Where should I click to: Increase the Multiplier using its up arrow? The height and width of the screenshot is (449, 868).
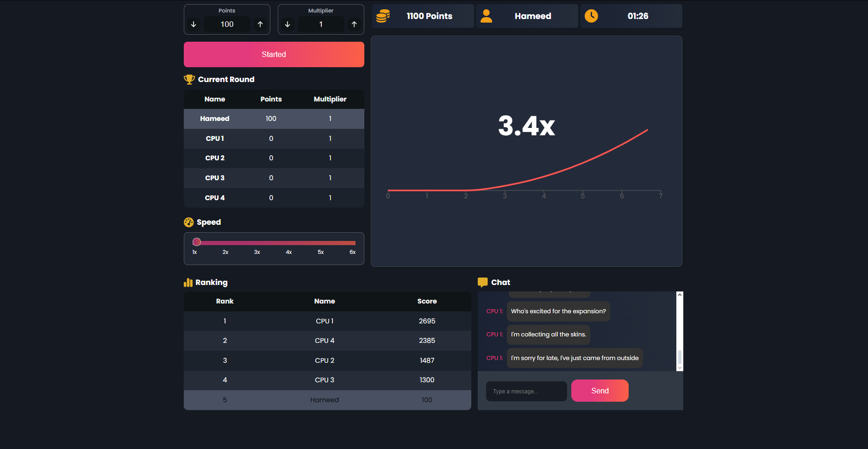tap(354, 24)
